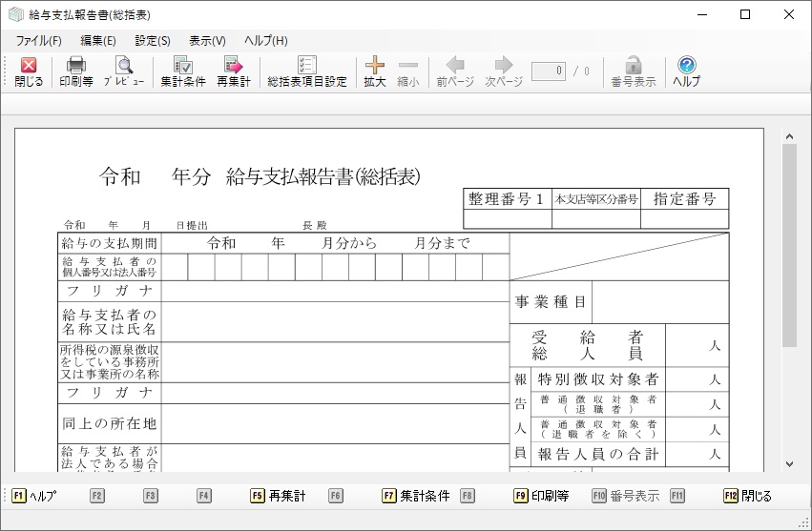The height and width of the screenshot is (531, 812).
Task: Open 集計条件 aggregation conditions icon
Action: point(182,71)
